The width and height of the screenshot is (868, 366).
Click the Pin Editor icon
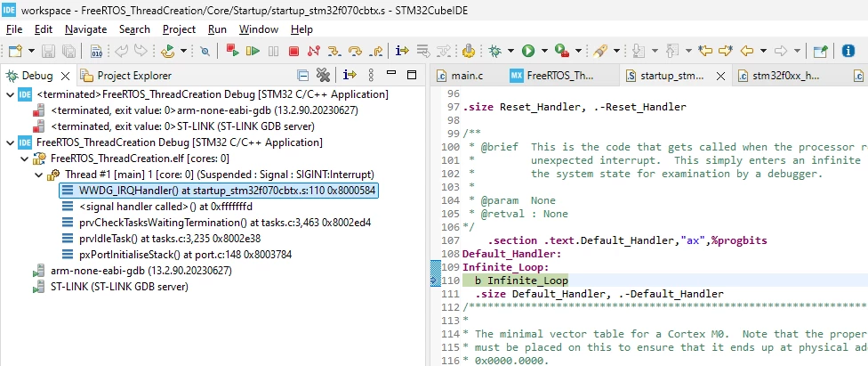(x=820, y=51)
